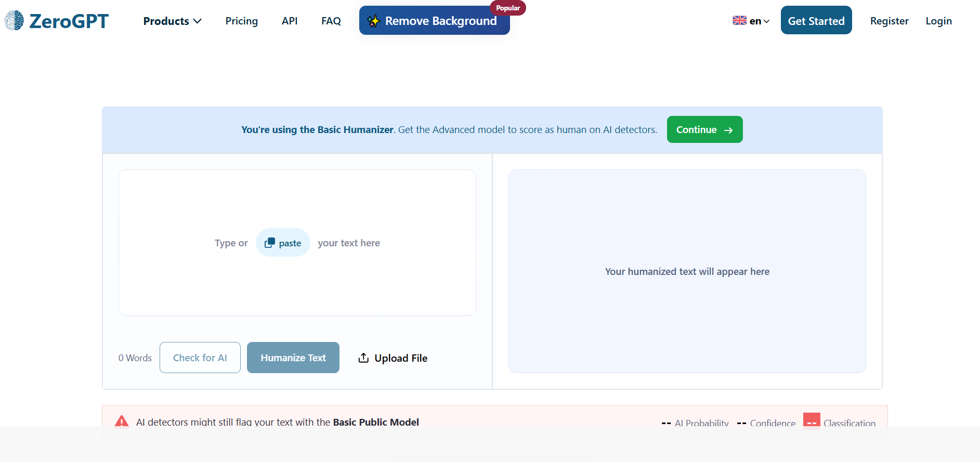Viewport: 980px width, 462px height.
Task: Click the red warning triangle icon
Action: point(122,421)
